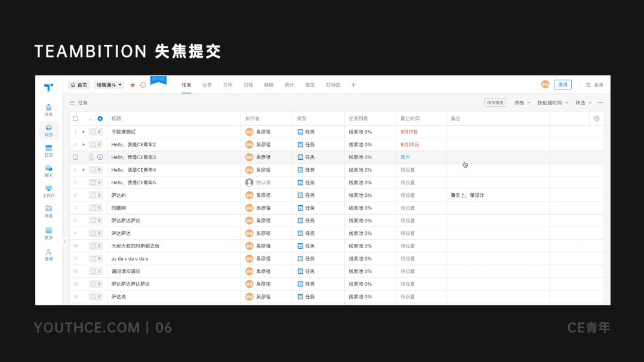Image resolution: width=644 pixels, height=362 pixels.
Task: Switch to the 分享 tab
Action: [207, 85]
